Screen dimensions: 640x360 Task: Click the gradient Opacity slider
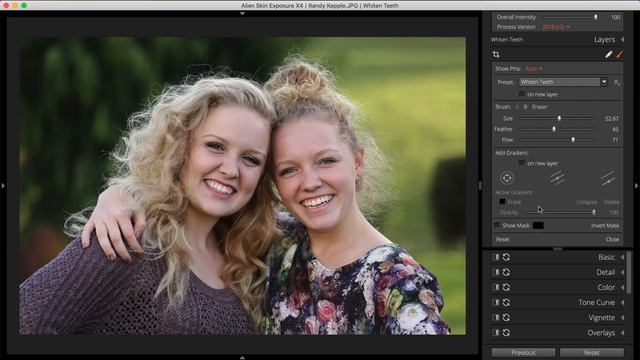tap(560, 212)
